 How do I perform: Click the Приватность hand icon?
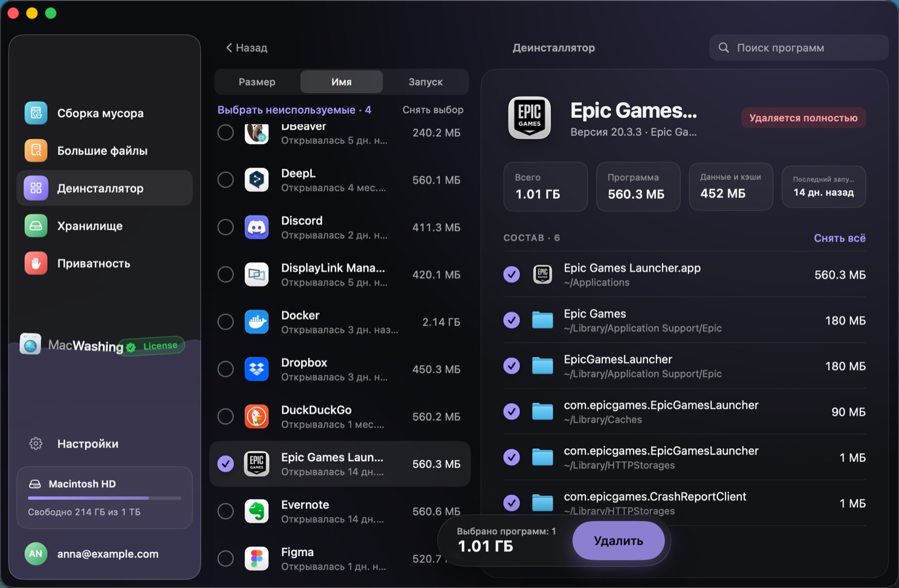click(x=36, y=263)
